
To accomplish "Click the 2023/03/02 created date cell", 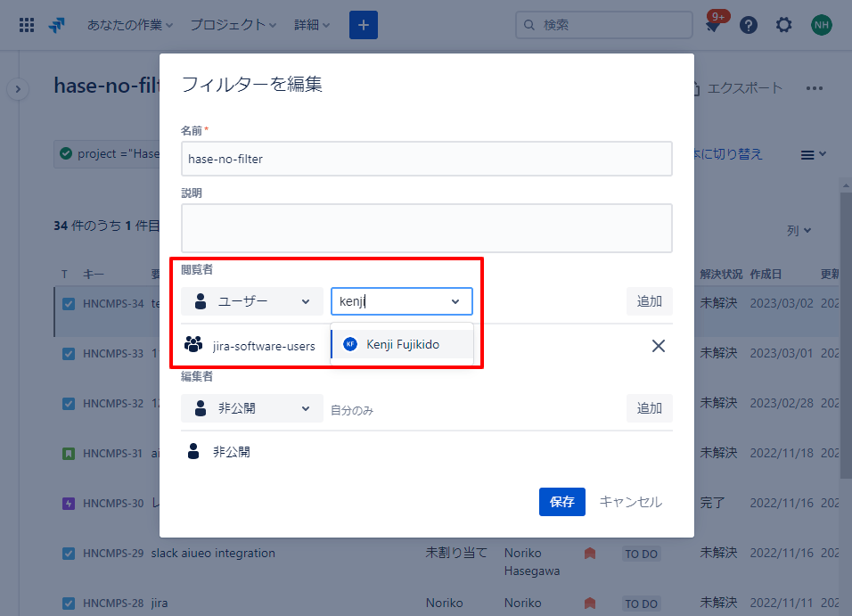I will pos(782,303).
